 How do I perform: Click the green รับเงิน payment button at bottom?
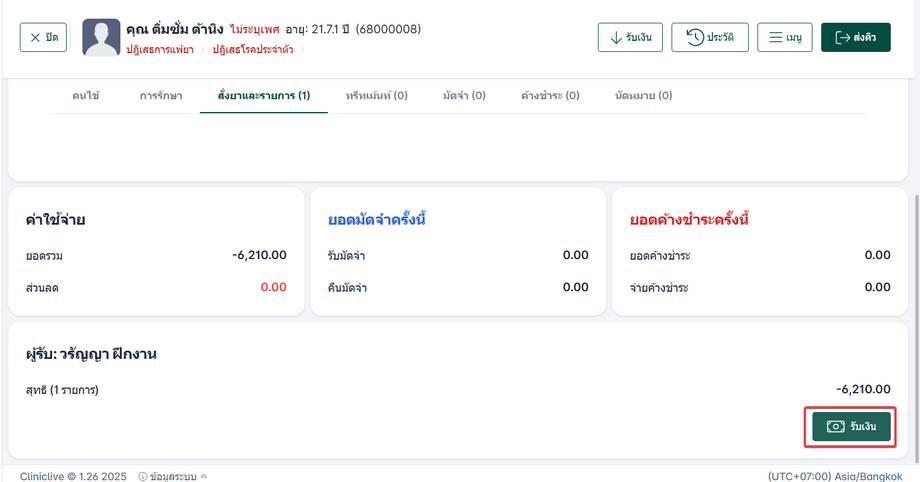851,427
